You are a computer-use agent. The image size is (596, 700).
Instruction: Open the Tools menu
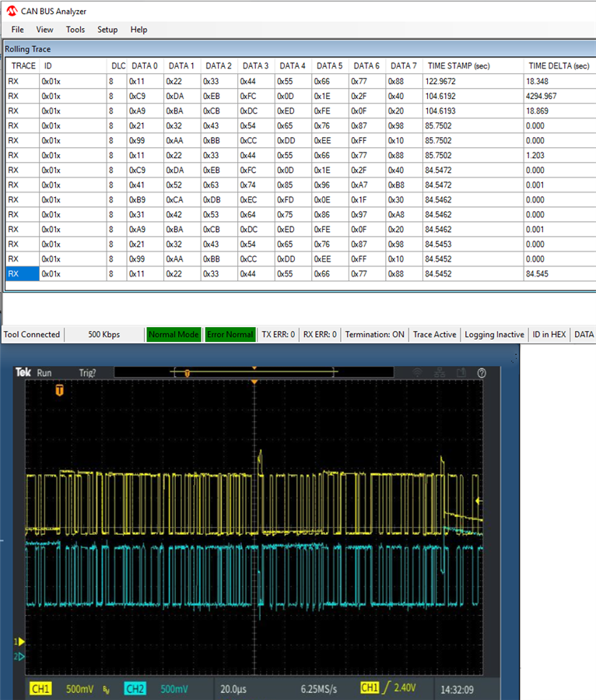[75, 30]
